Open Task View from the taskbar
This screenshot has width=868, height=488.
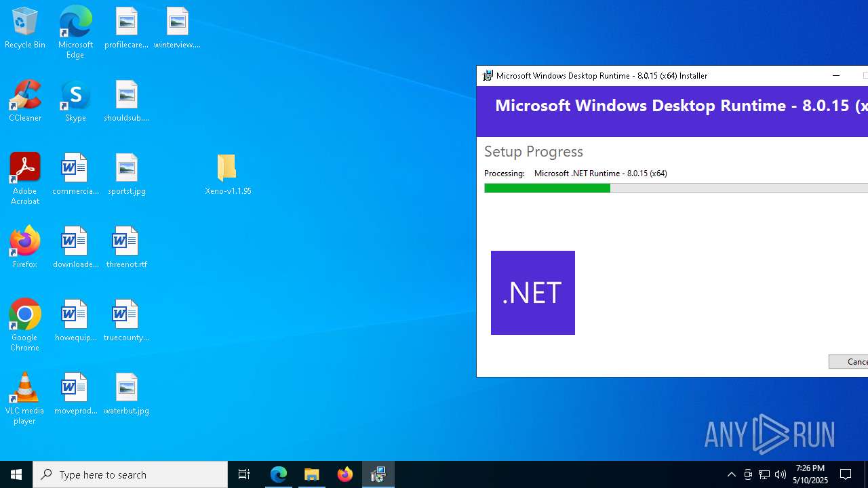pos(244,474)
